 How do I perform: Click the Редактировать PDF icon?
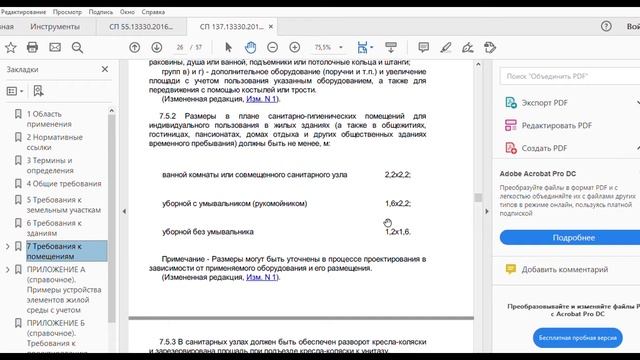pyautogui.click(x=511, y=125)
